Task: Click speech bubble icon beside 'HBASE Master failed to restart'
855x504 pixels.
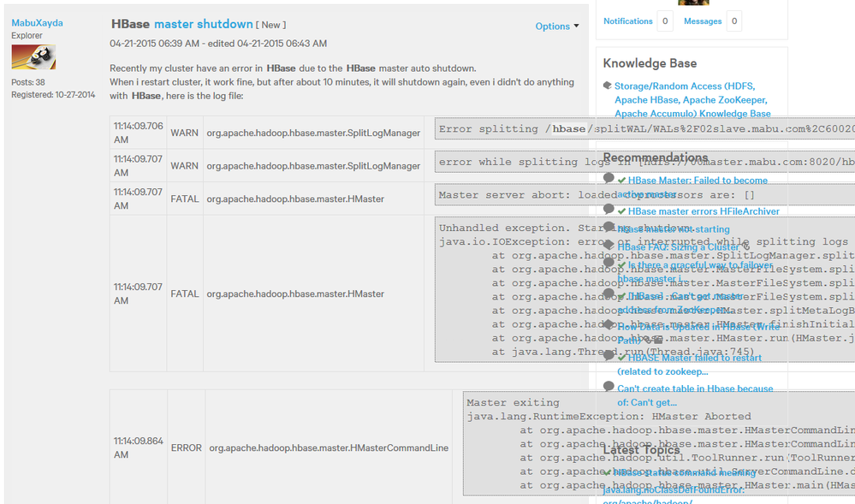Action: [609, 355]
